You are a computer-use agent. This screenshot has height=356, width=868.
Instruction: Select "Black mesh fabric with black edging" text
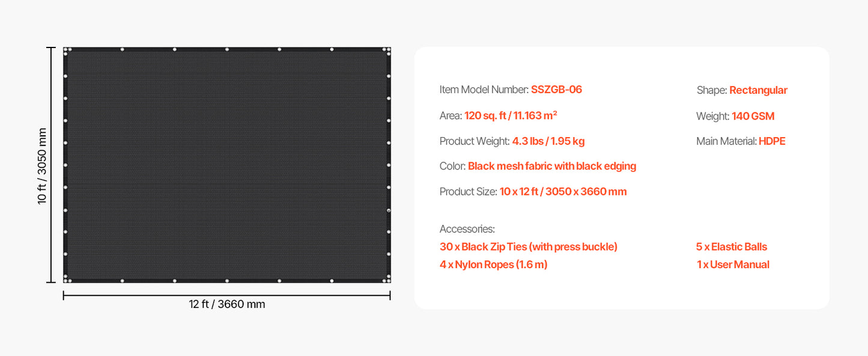tap(551, 166)
